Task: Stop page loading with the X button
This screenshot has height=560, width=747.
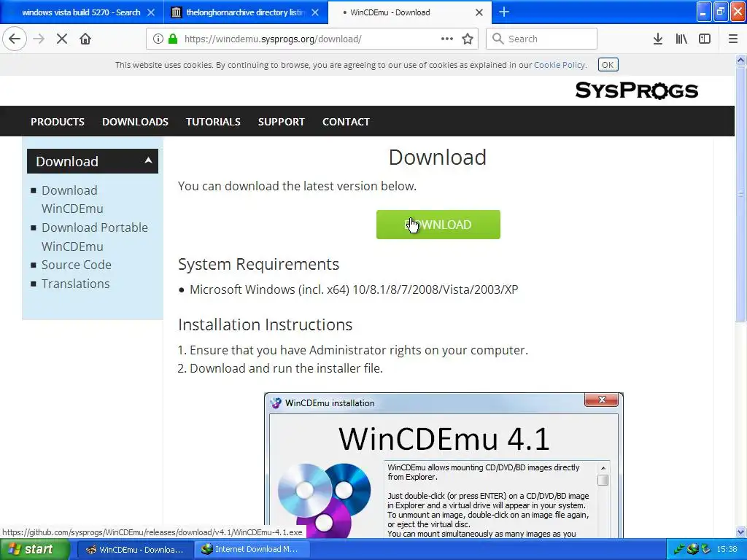Action: (62, 39)
